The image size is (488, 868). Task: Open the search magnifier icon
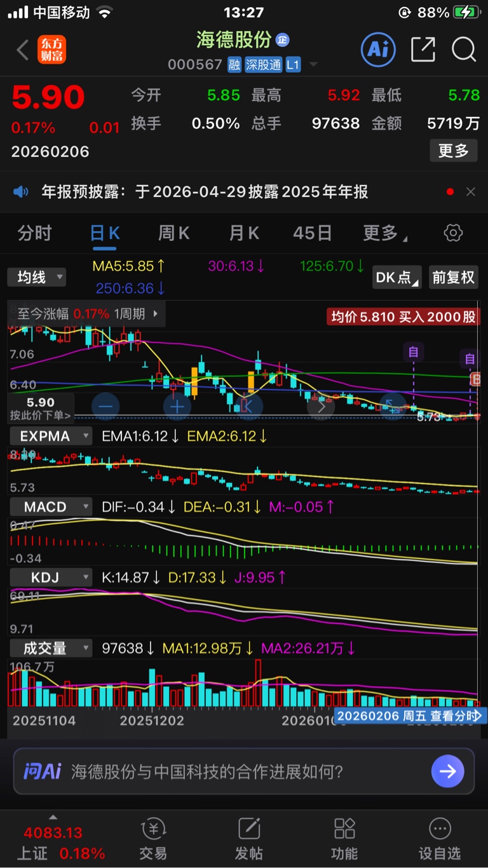coord(464,49)
